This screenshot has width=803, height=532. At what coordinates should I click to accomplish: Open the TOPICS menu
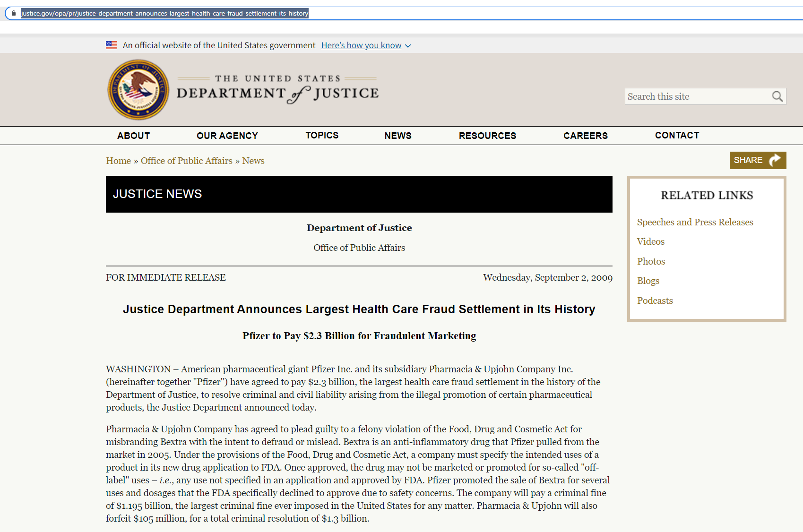coord(322,135)
